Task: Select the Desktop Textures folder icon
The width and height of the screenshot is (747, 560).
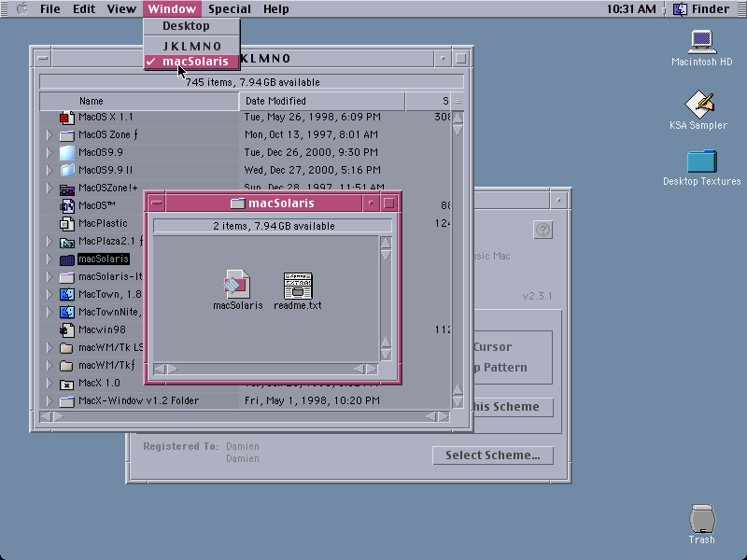Action: [702, 161]
